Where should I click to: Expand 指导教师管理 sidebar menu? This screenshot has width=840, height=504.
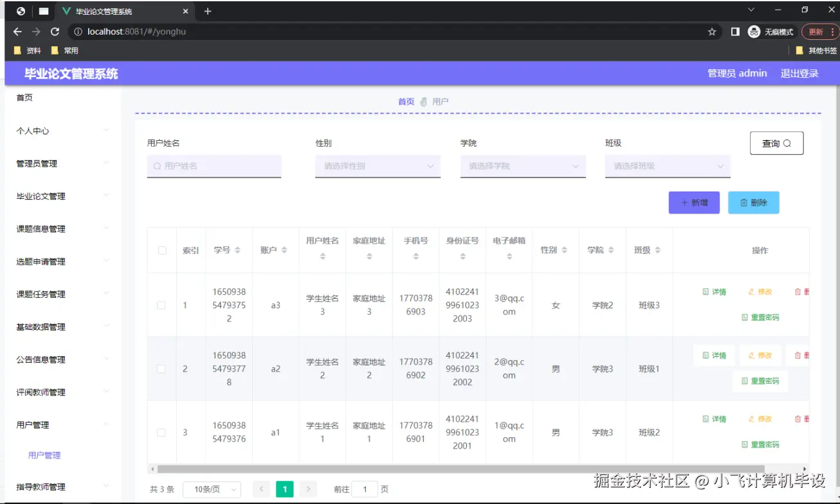63,487
